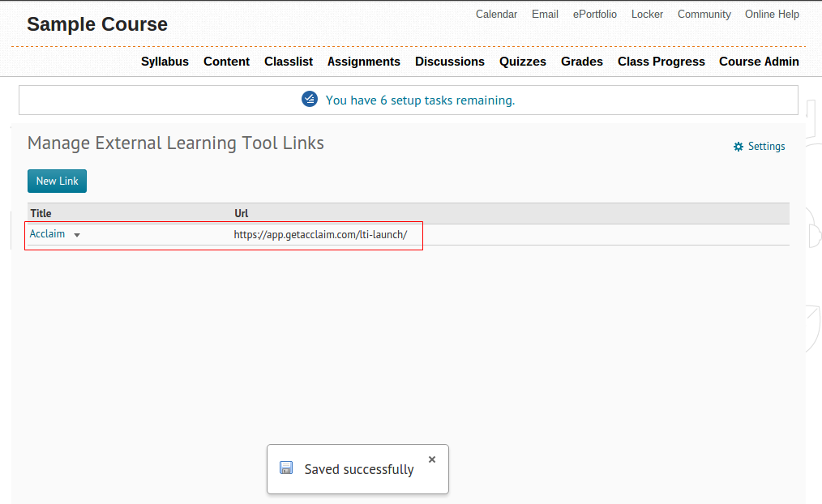Open the Course Admin nav item

tap(759, 62)
